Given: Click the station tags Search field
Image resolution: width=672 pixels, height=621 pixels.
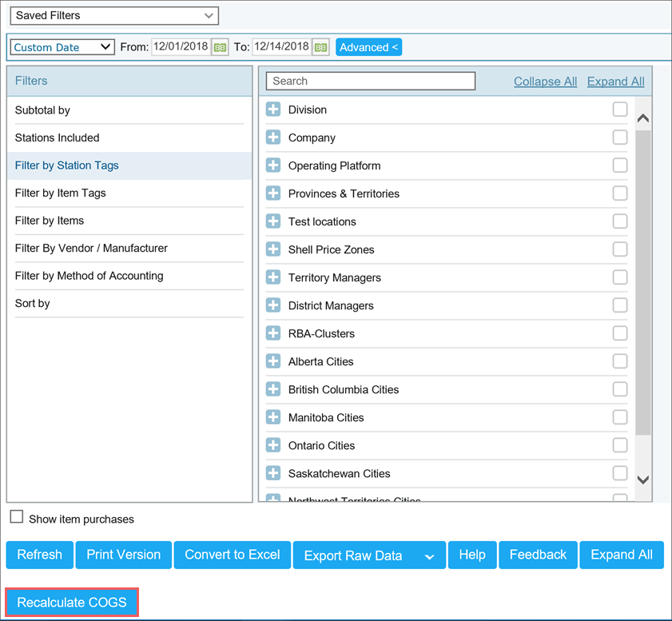Looking at the screenshot, I should pos(371,81).
